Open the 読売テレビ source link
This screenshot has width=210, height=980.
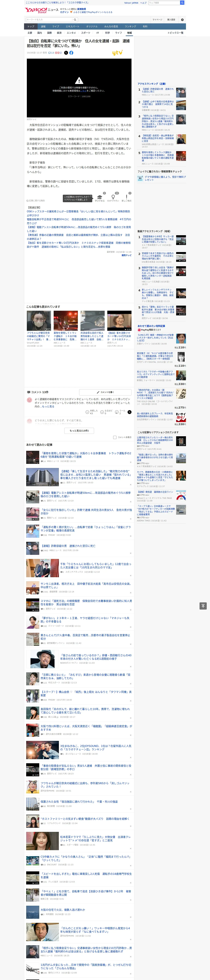click(127, 255)
